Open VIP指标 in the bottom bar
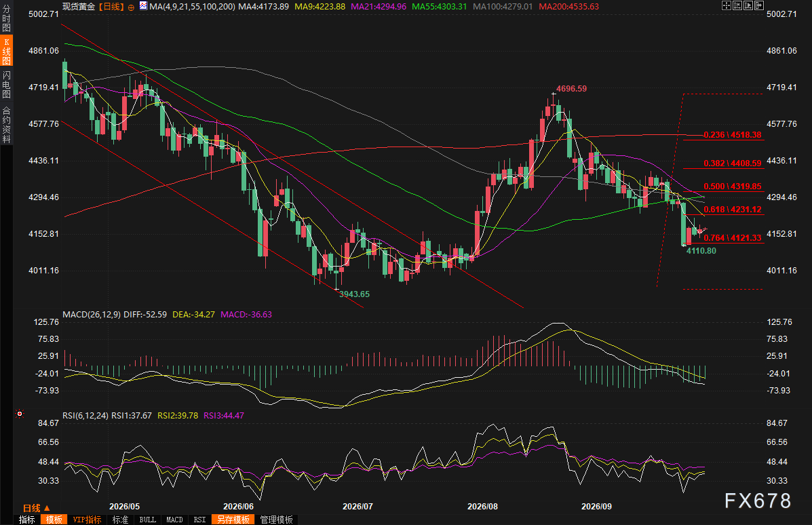Viewport: 812px width, 525px height. tap(87, 520)
